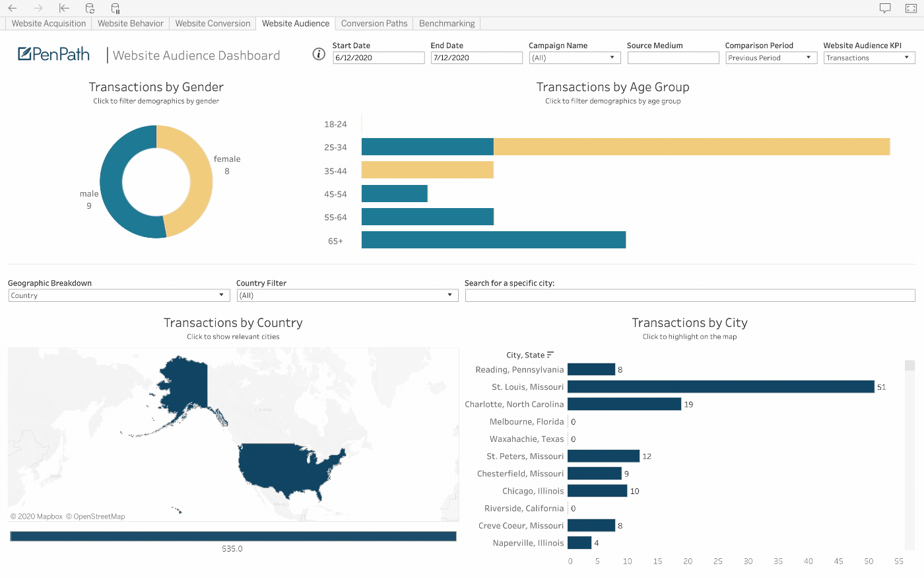Viewport: 924px width, 578px height.
Task: Click the sort icon next to City, State
Action: 551,355
